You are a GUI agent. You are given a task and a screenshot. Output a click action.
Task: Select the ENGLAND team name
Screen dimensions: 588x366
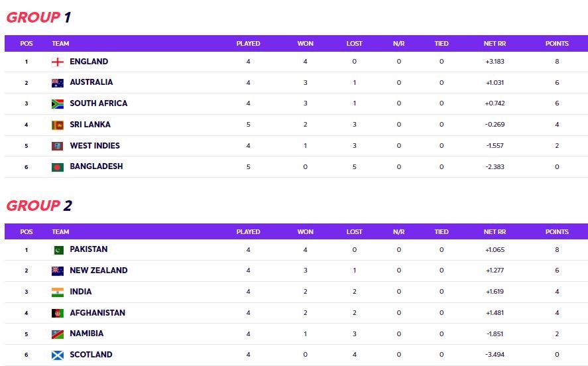tap(89, 62)
